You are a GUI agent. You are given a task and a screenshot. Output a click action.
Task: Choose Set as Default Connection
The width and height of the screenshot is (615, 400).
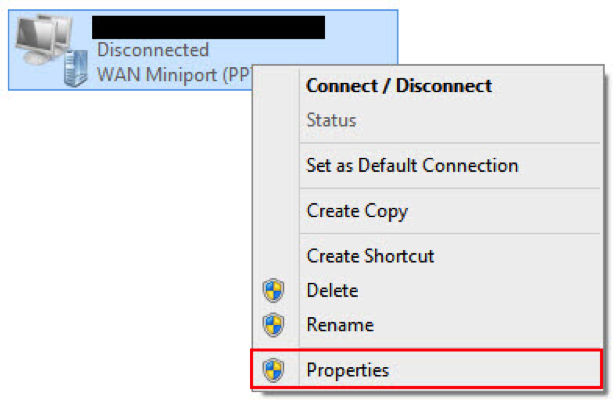click(412, 165)
